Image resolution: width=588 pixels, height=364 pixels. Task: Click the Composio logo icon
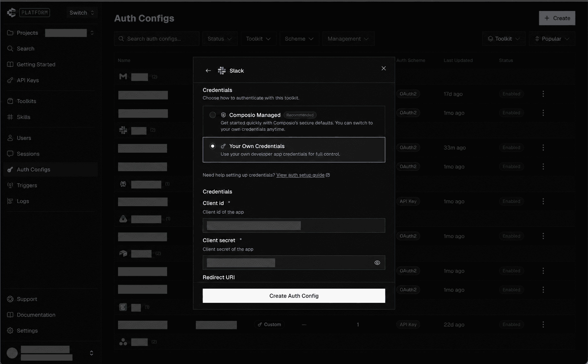point(11,13)
